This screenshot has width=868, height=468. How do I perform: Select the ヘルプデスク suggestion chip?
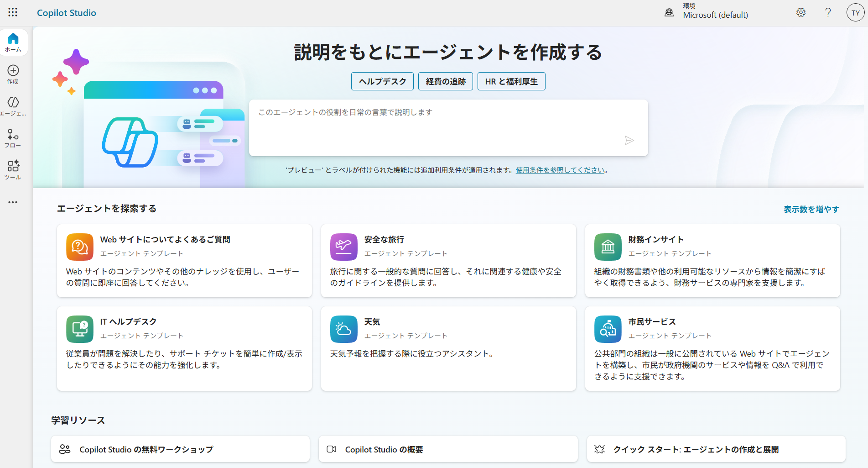pos(382,81)
